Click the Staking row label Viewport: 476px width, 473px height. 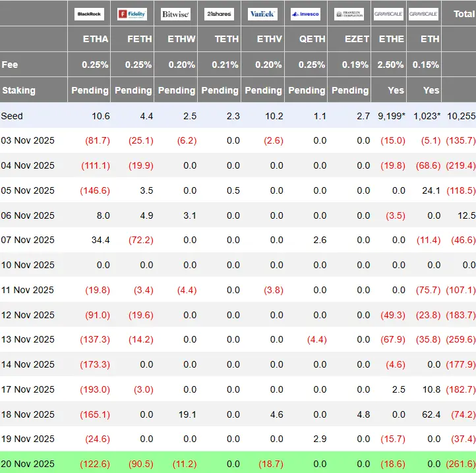(x=19, y=90)
